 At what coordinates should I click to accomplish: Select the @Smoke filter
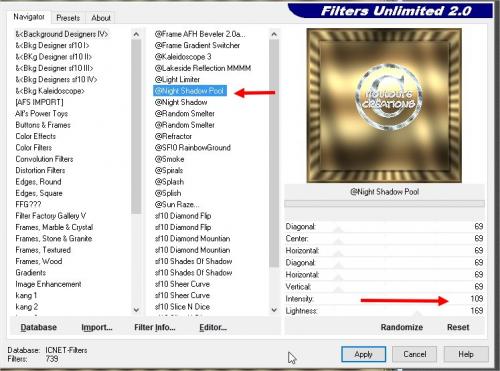169,159
